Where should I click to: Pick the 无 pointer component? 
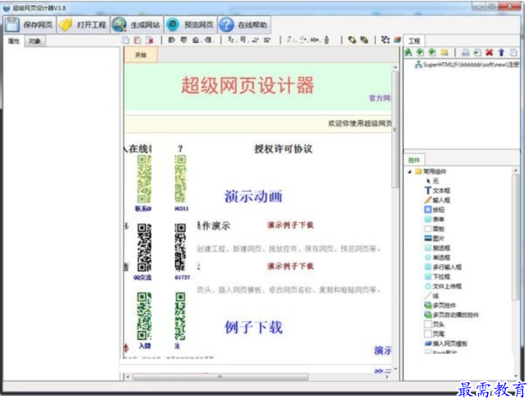(432, 181)
